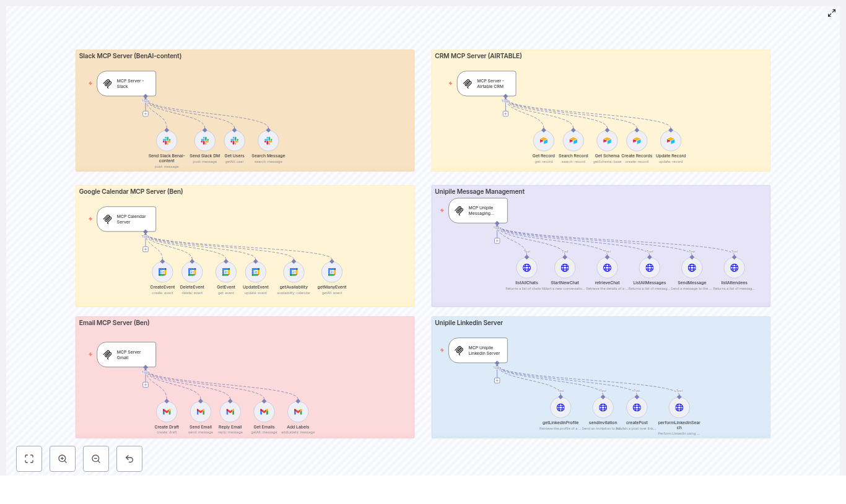Select the getLinkedInProfile tool icon

coord(560,407)
